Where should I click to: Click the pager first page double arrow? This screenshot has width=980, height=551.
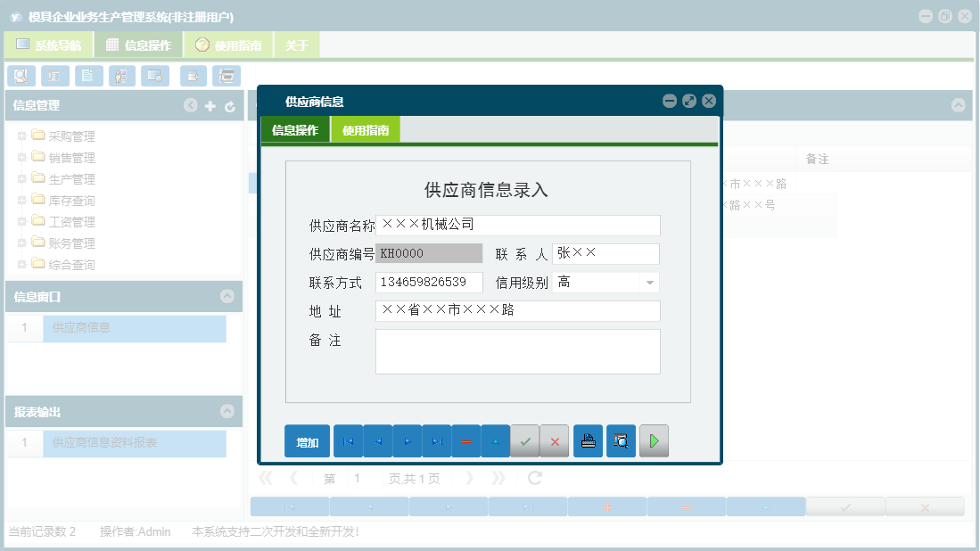pyautogui.click(x=266, y=478)
